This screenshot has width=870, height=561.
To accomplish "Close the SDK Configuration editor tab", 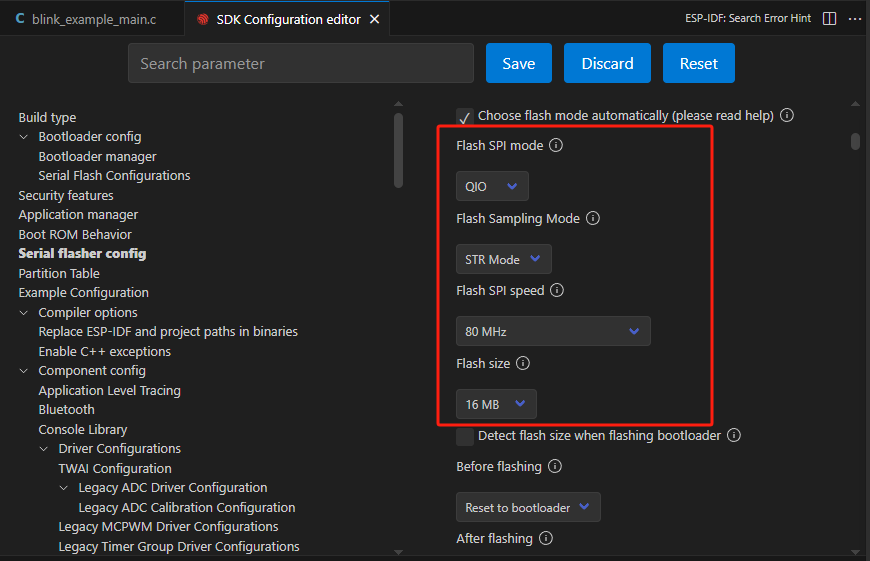I will pos(375,19).
